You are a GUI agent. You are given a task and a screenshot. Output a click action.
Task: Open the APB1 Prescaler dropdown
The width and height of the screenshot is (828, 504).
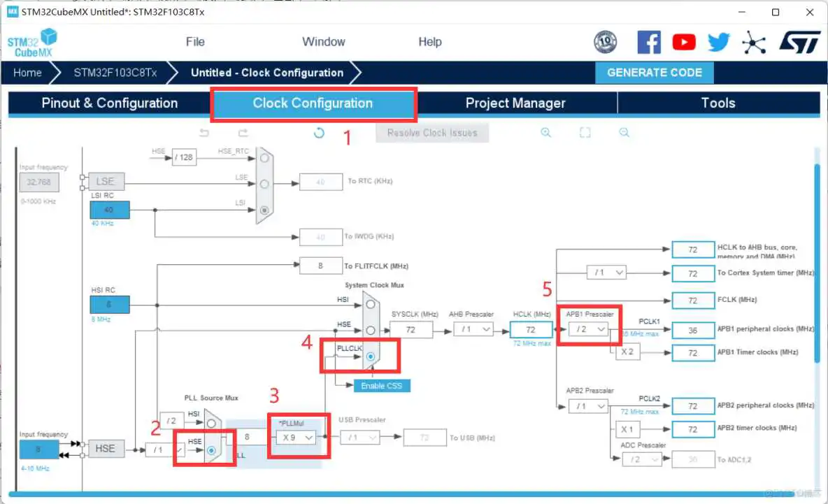click(587, 329)
